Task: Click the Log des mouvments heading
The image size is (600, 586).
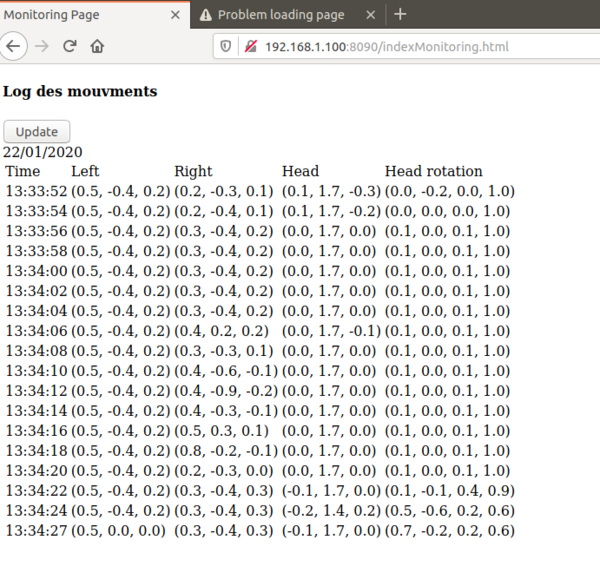Action: [80, 92]
